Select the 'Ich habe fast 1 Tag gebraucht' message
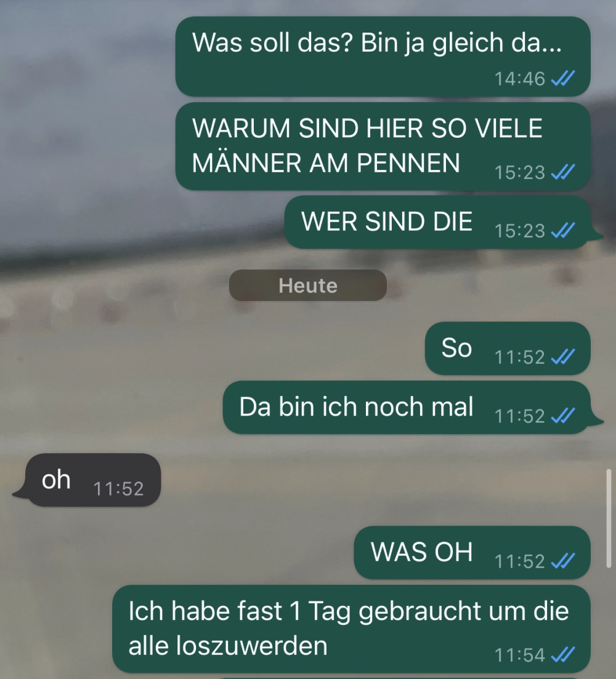This screenshot has width=616, height=679. pos(351,629)
